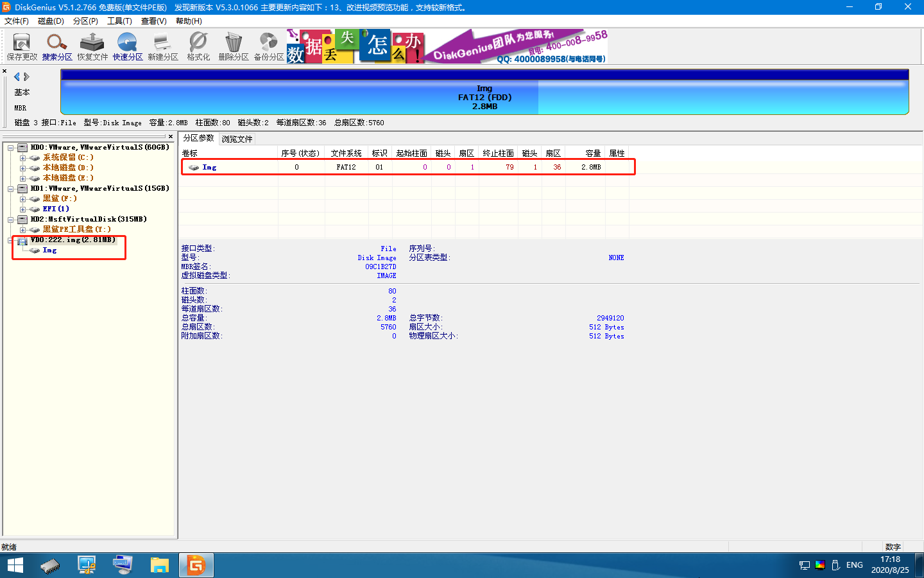Click the 起始柱面 column header

[x=412, y=153]
